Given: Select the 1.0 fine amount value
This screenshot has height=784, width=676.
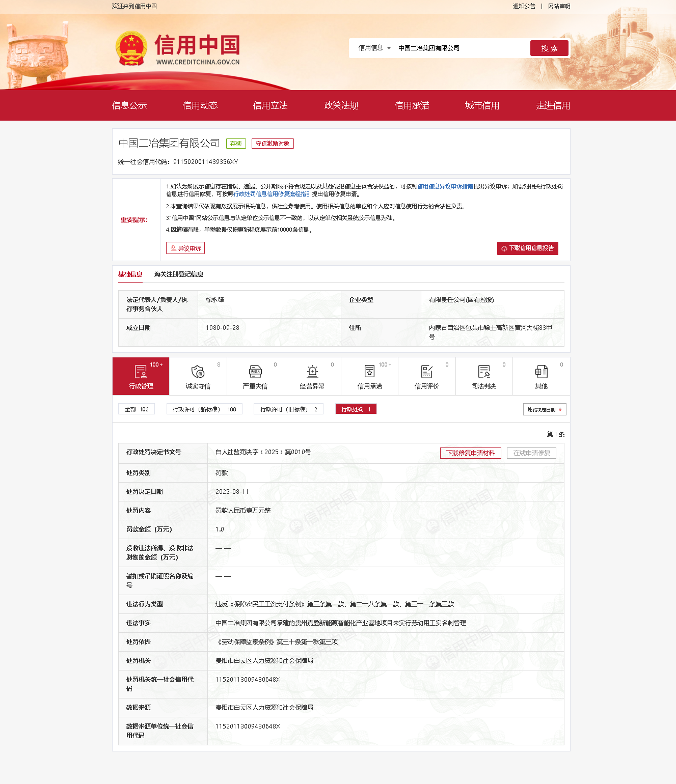Looking at the screenshot, I should [220, 529].
